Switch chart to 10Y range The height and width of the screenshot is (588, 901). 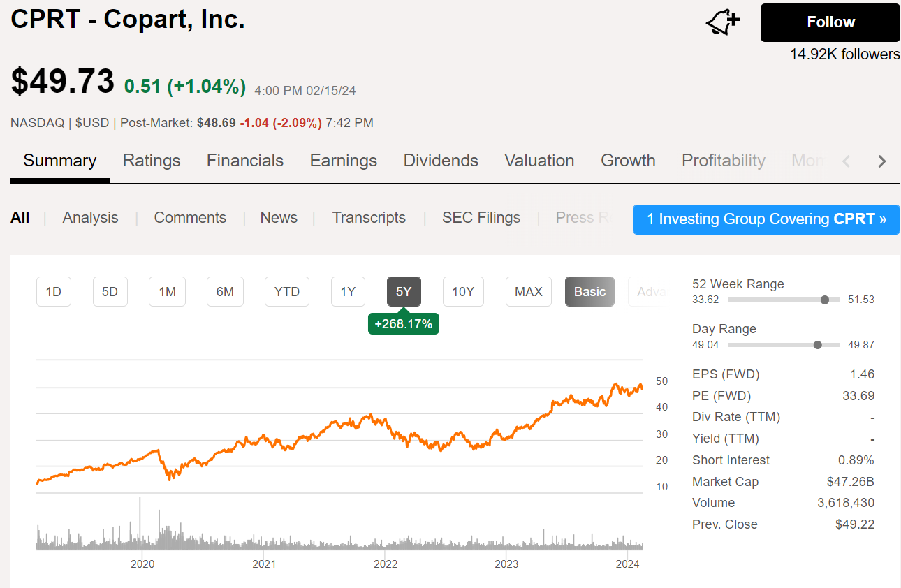pos(463,292)
